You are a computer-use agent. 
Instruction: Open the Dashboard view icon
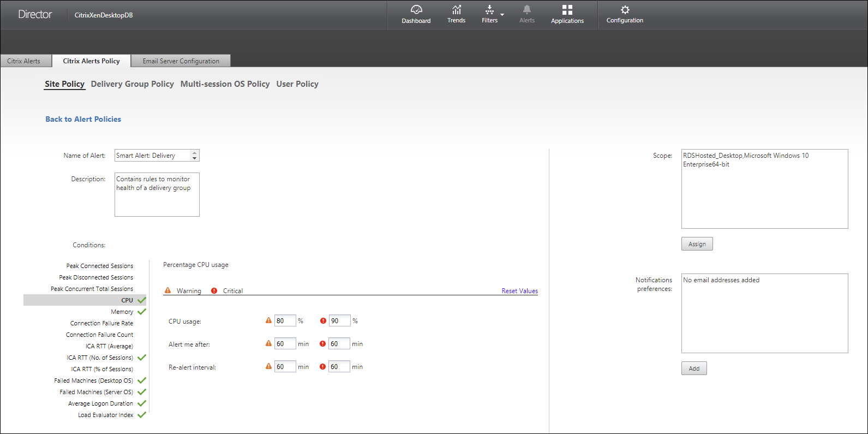(416, 10)
